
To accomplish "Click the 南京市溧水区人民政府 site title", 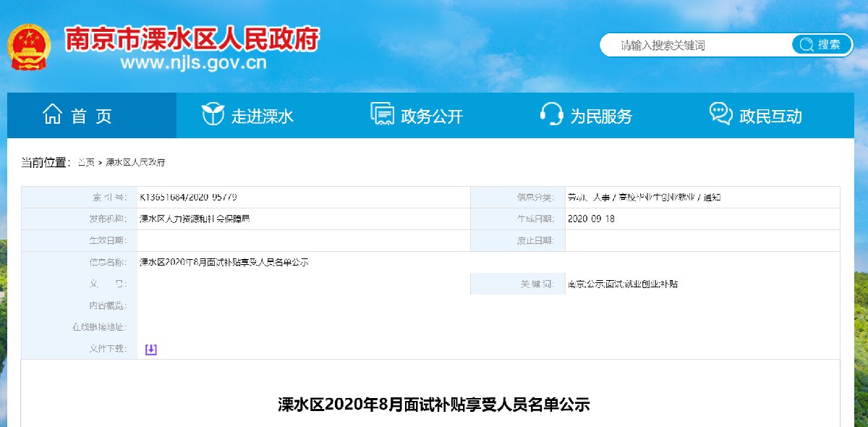I will point(192,39).
